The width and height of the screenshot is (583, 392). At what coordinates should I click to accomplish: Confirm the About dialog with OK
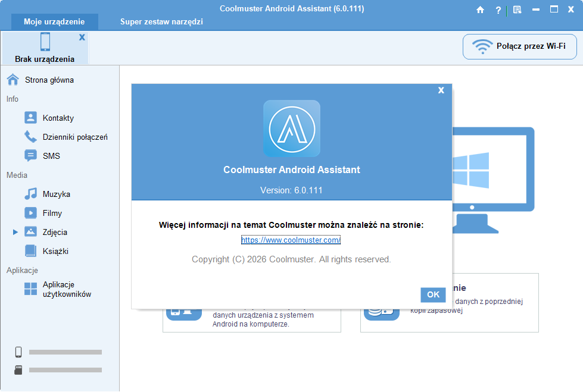pos(433,294)
